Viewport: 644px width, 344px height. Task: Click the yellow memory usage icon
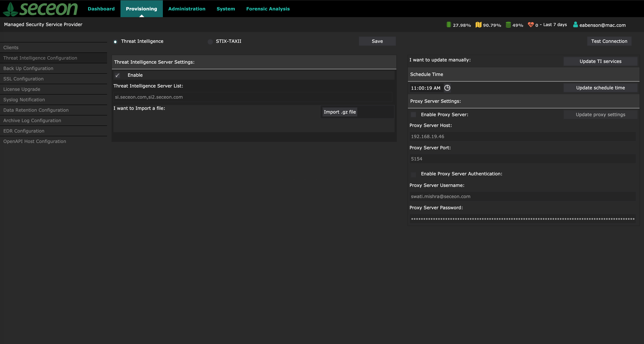478,25
